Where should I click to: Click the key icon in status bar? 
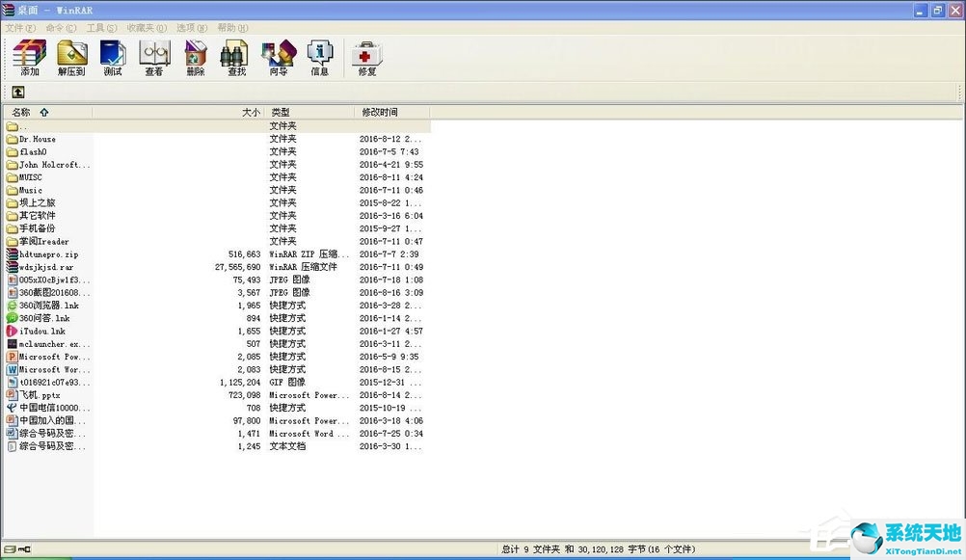click(24, 548)
